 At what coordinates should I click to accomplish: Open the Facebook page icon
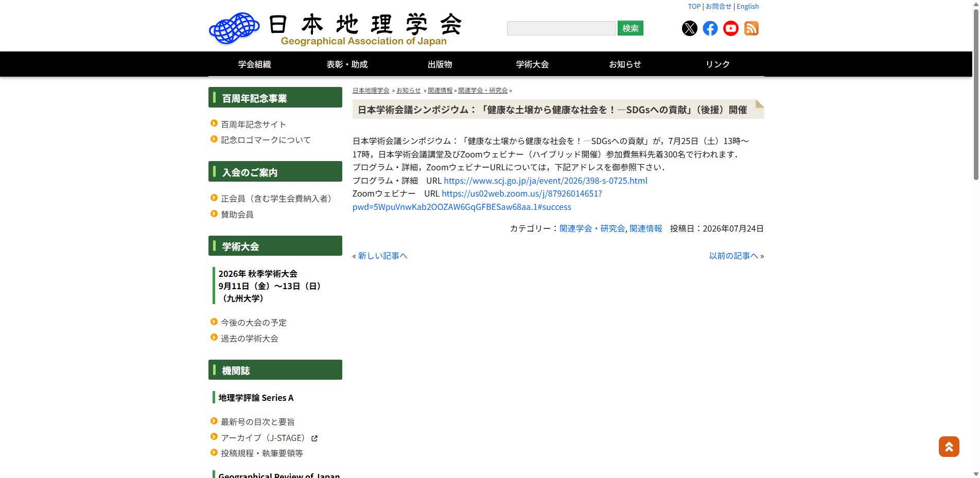[x=710, y=28]
